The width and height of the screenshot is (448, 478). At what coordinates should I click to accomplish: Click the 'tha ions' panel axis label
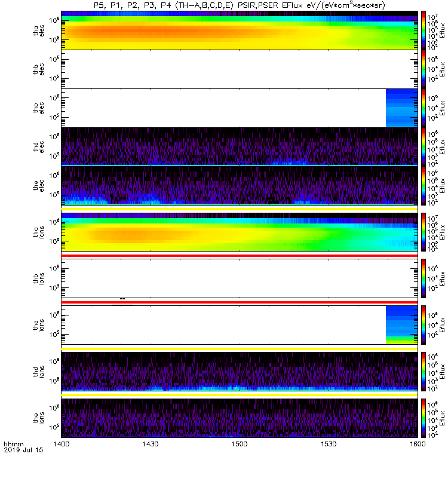click(38, 232)
